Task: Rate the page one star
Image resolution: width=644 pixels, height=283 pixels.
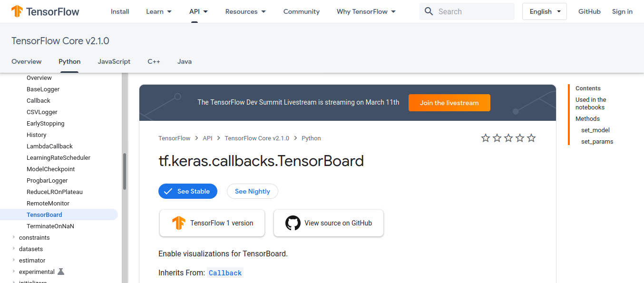Action: pyautogui.click(x=486, y=138)
